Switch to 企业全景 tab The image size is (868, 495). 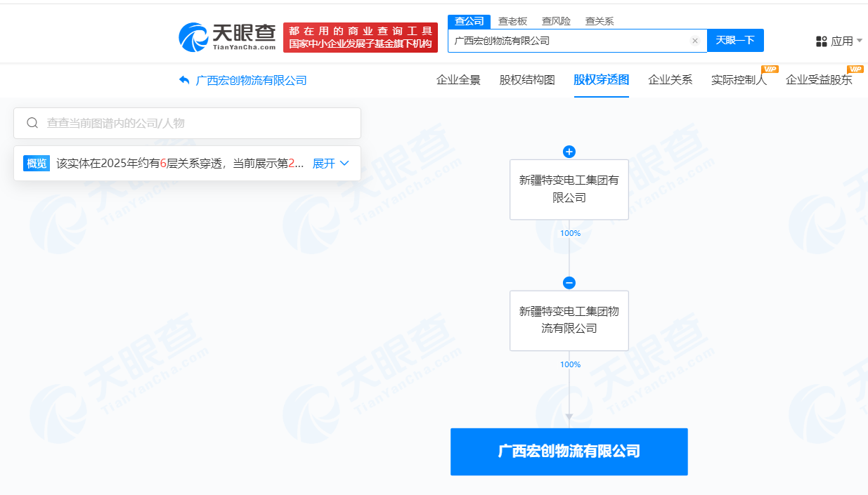pyautogui.click(x=458, y=79)
